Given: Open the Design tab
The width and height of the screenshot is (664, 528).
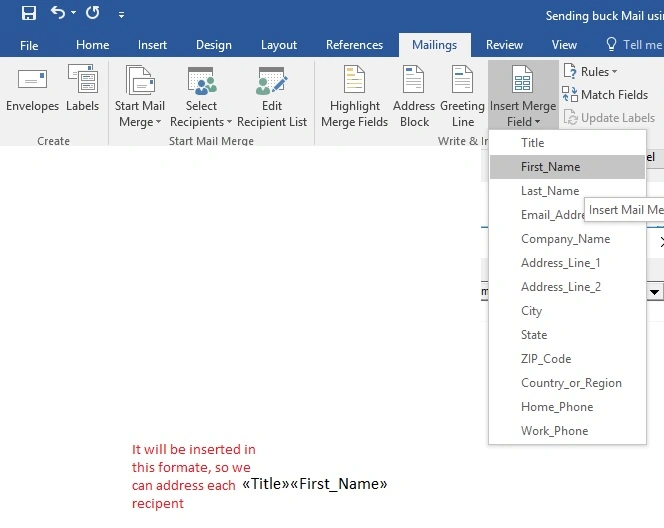Looking at the screenshot, I should click(x=213, y=45).
